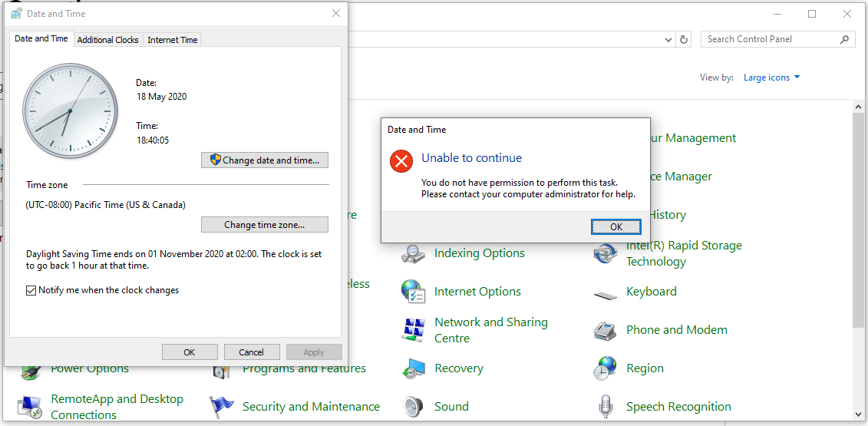Open the Region globe icon
Image resolution: width=868 pixels, height=426 pixels.
(605, 368)
